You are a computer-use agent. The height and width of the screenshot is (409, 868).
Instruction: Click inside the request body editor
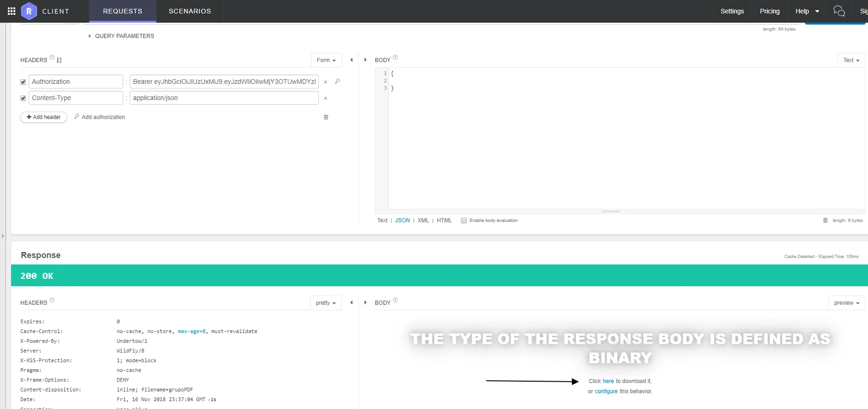coord(627,139)
